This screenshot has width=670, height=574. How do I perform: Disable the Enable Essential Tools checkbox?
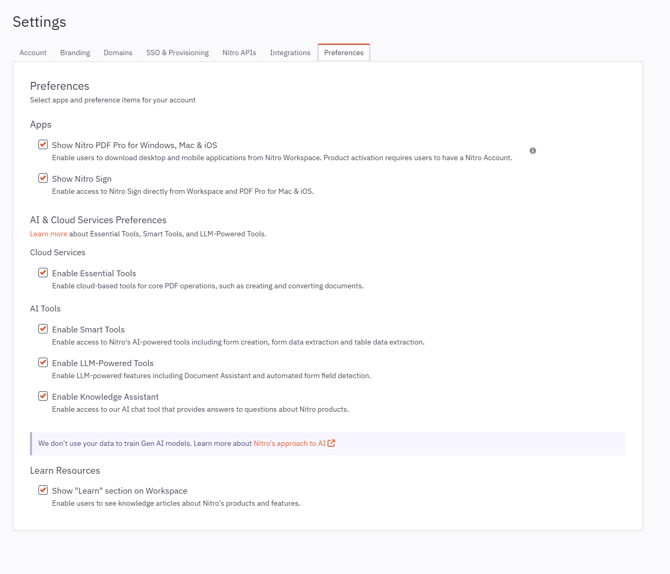point(43,272)
